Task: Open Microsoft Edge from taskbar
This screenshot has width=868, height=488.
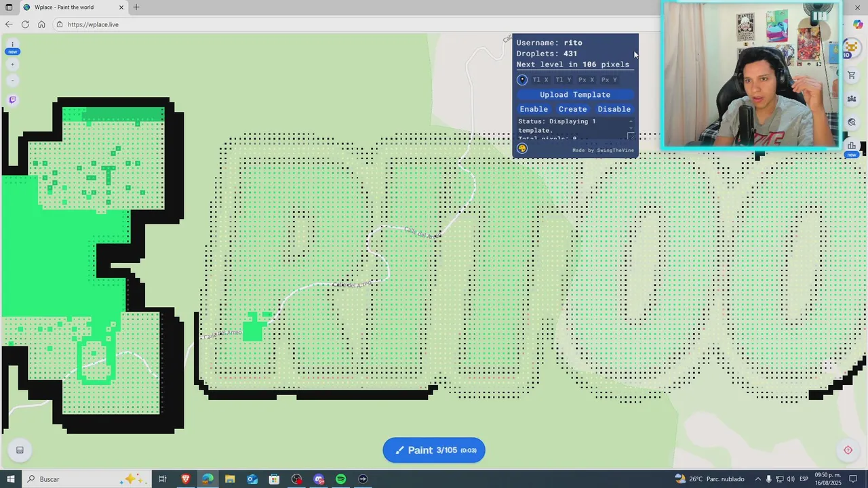Action: click(x=208, y=479)
